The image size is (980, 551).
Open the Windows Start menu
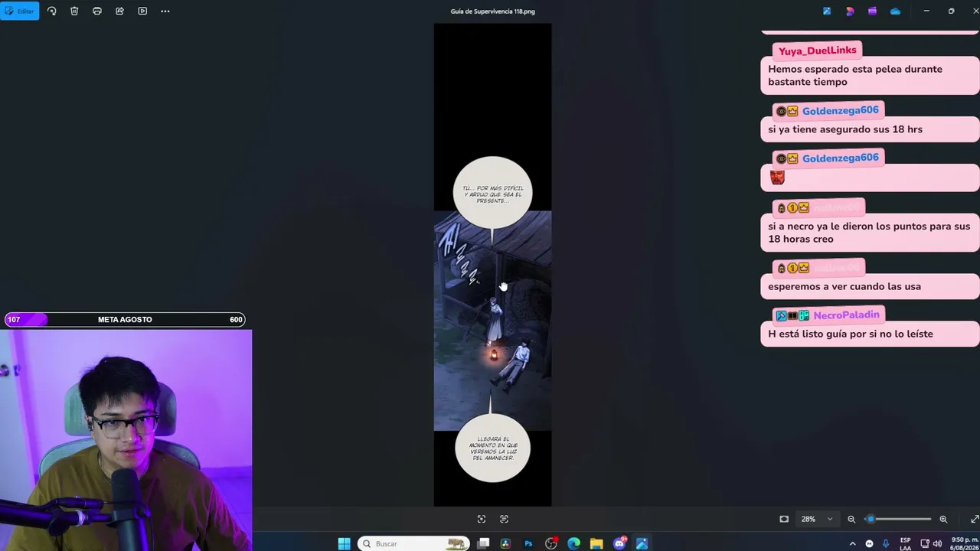pyautogui.click(x=345, y=543)
